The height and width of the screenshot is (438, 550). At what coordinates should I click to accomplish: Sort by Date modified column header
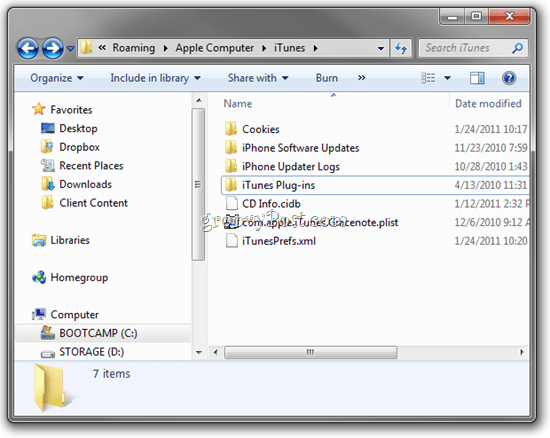488,103
